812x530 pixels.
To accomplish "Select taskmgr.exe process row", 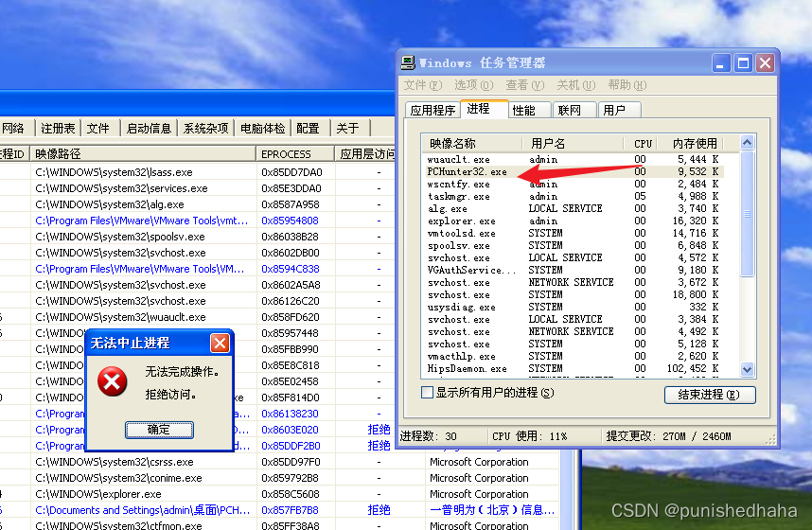I will tap(574, 196).
